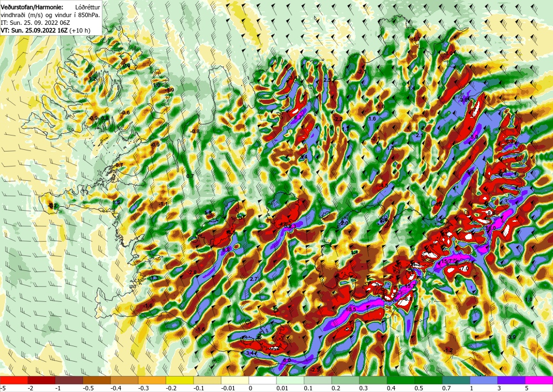Image resolution: width=553 pixels, height=392 pixels.
Task: Click the '6.8' value label on the map
Action: tap(226, 249)
